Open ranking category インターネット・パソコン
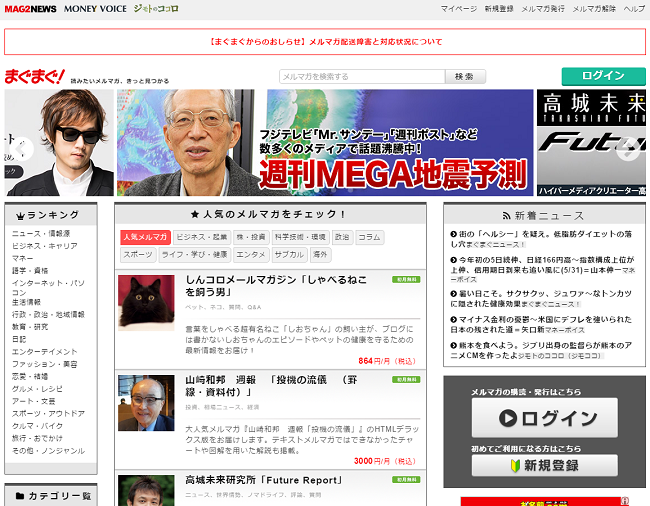The width and height of the screenshot is (650, 506). click(48, 287)
